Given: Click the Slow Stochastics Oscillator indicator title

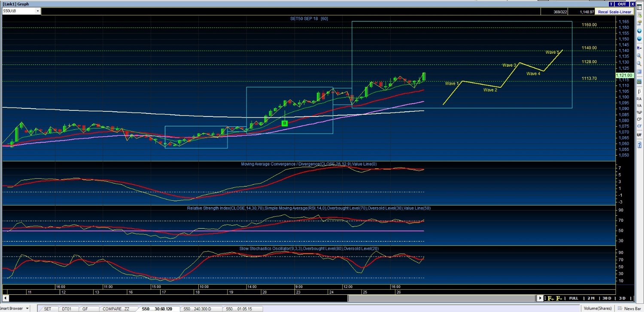Looking at the screenshot, I should (x=309, y=248).
